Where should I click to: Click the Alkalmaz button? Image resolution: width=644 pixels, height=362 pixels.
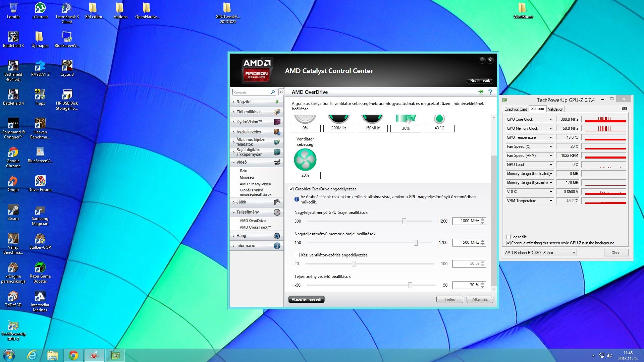(x=480, y=299)
